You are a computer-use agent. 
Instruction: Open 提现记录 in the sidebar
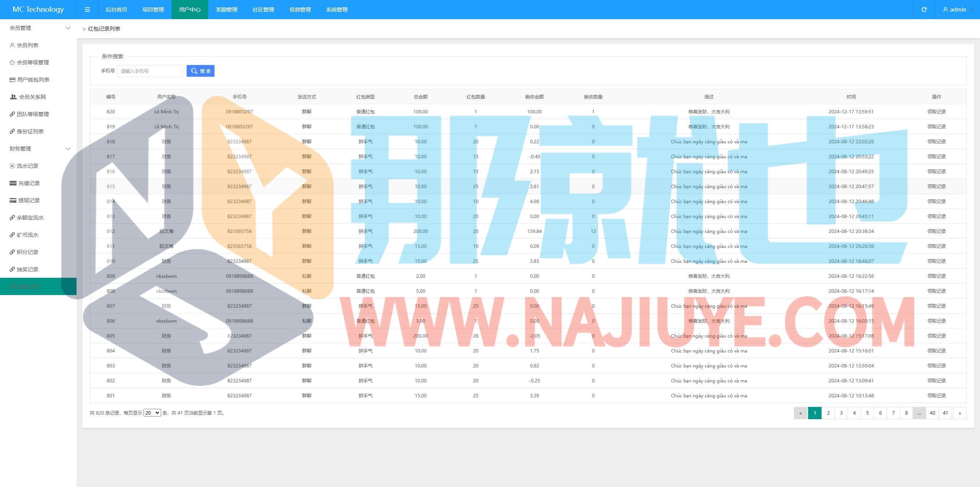(x=29, y=200)
